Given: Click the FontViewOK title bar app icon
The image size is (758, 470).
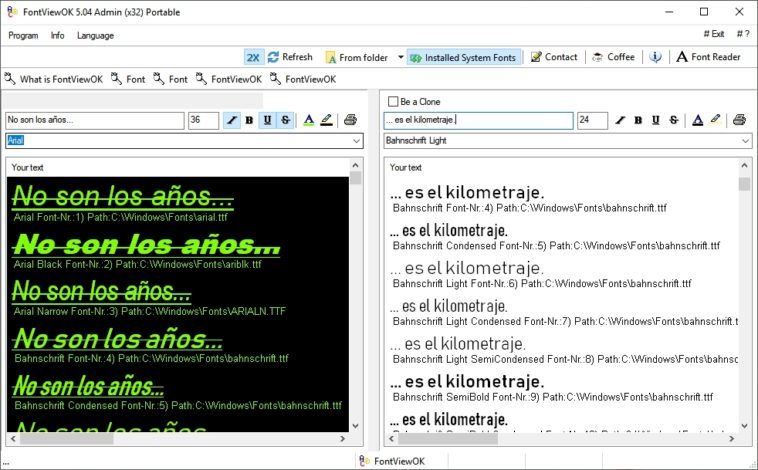Looking at the screenshot, I should pos(13,12).
